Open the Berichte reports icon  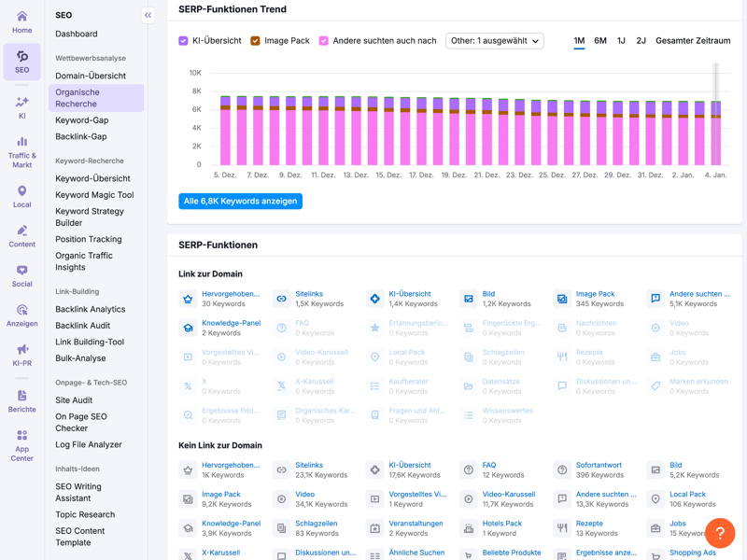(x=21, y=396)
